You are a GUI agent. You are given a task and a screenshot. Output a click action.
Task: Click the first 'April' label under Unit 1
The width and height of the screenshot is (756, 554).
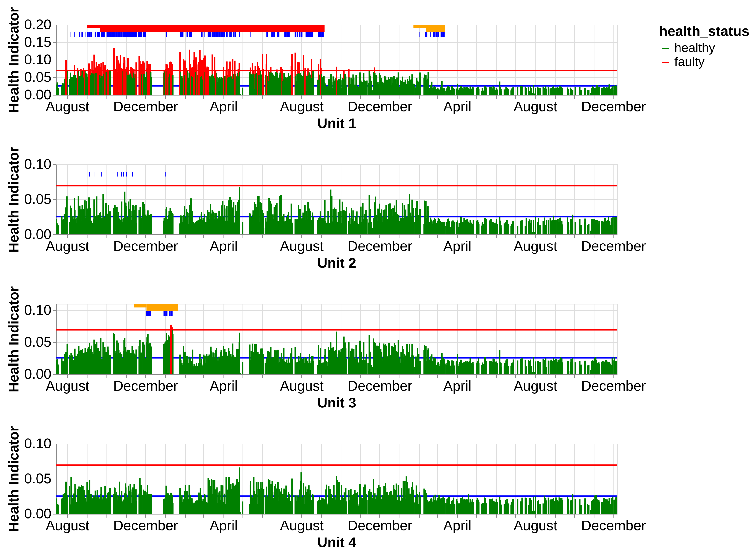[x=224, y=107]
